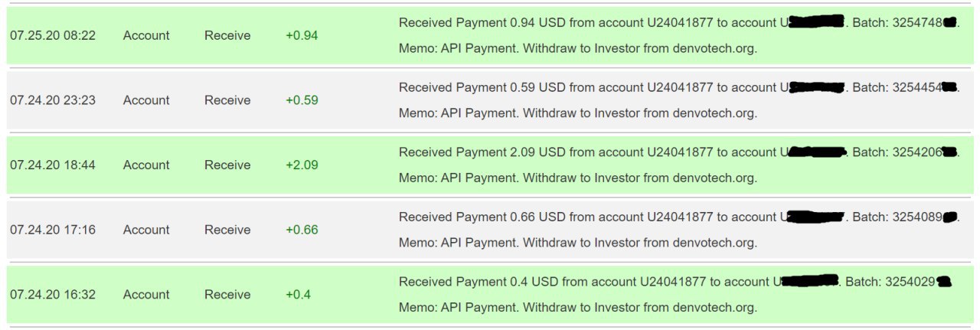Click the +2.09 received amount

pyautogui.click(x=302, y=165)
